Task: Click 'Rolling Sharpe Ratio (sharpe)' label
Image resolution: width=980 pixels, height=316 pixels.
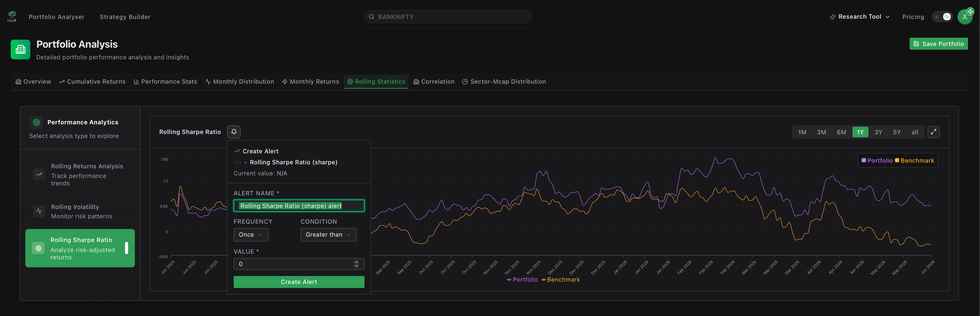Action: click(293, 162)
